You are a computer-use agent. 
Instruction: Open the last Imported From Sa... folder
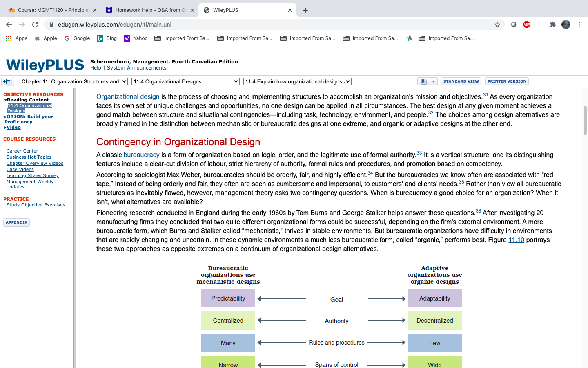[446, 38]
